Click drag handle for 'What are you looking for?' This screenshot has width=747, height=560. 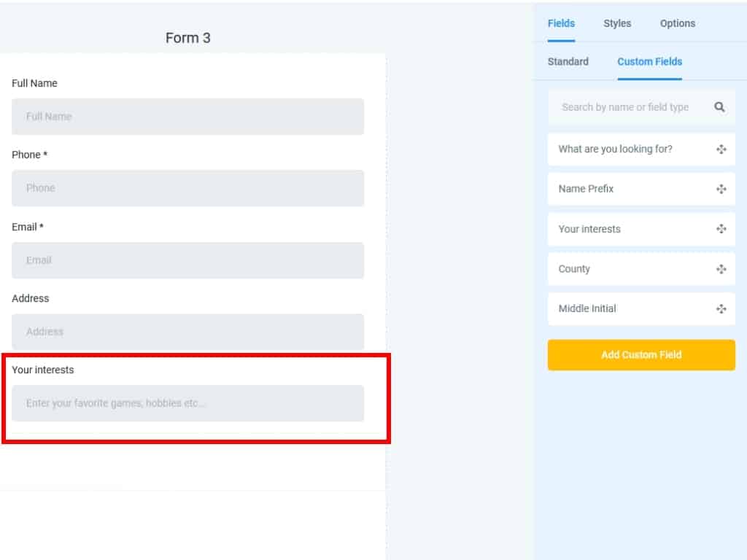point(721,149)
